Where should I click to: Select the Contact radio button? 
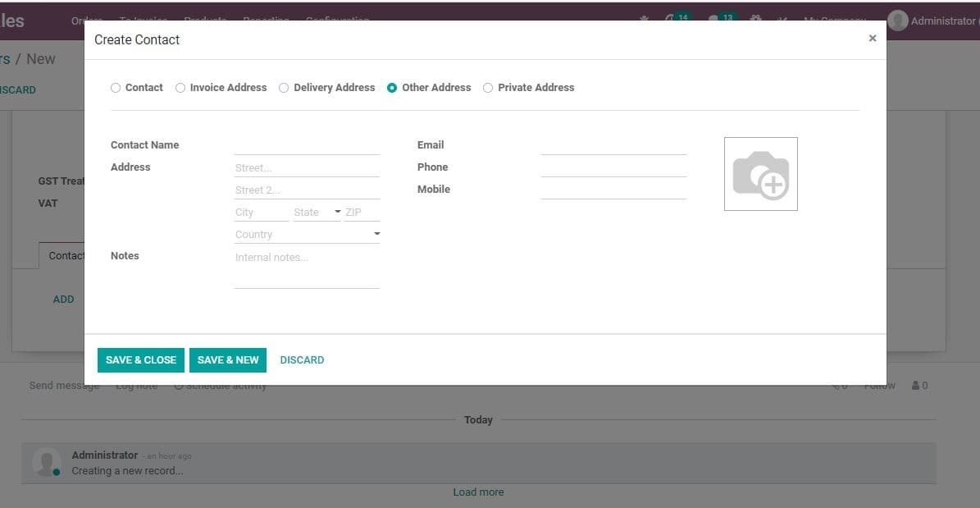(x=116, y=87)
